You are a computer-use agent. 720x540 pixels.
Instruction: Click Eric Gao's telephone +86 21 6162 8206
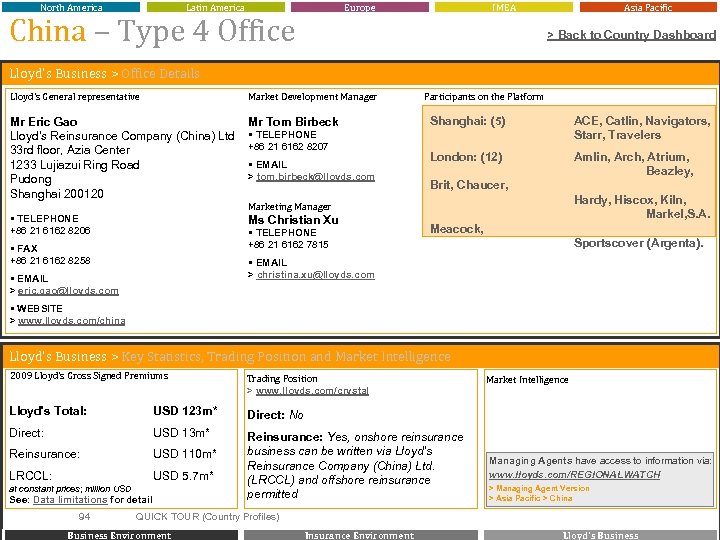(x=50, y=231)
